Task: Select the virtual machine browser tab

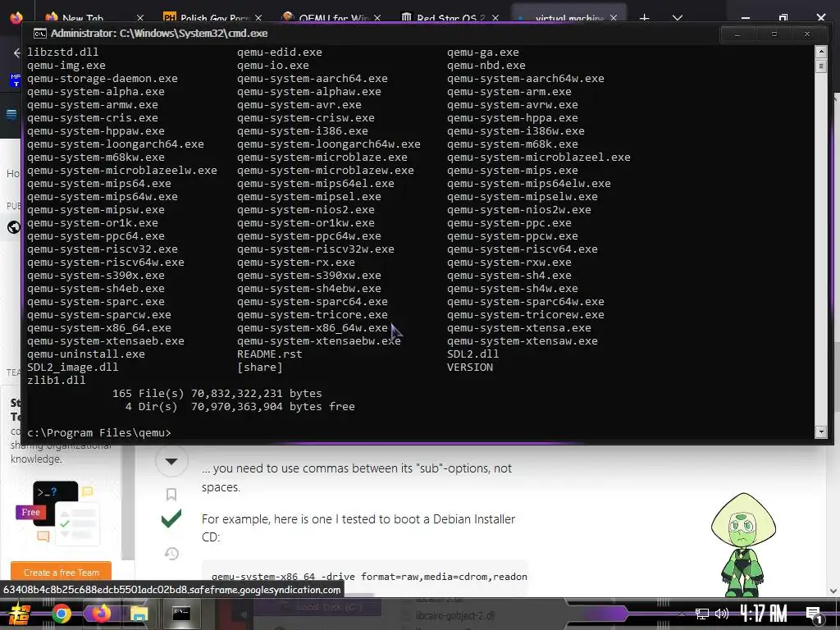Action: coord(568,18)
